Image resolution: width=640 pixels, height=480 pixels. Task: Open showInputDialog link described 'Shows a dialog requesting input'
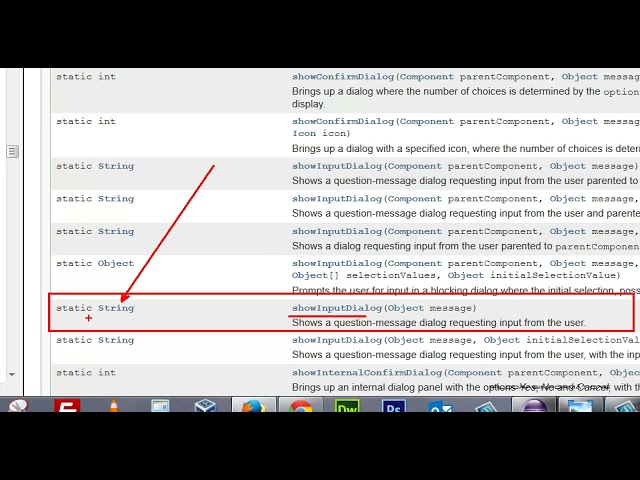(x=337, y=231)
